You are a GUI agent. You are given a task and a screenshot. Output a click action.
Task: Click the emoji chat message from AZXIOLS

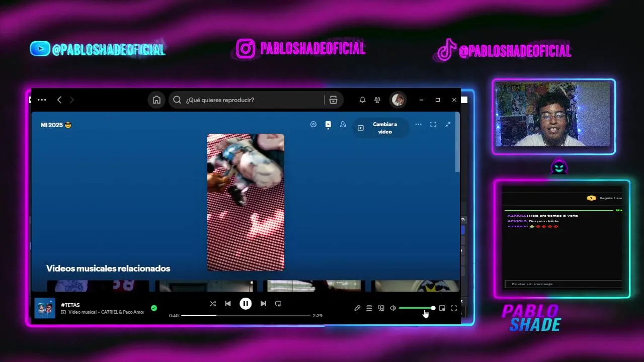coord(533,227)
